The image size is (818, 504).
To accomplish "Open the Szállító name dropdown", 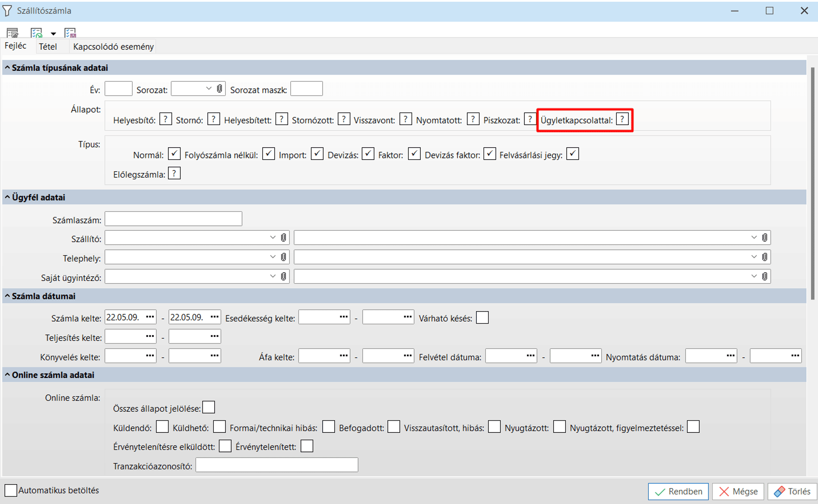I will (754, 237).
